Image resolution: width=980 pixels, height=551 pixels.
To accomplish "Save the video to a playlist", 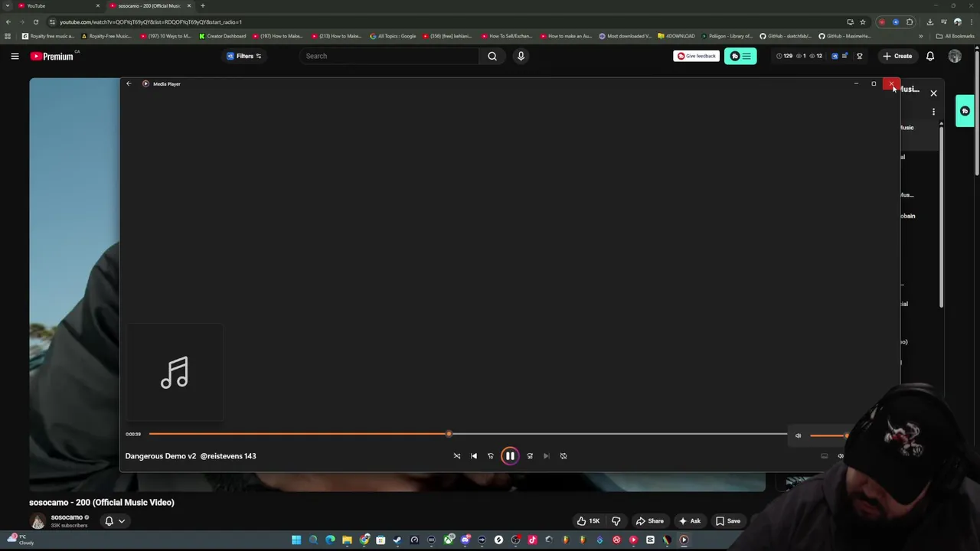I will [728, 521].
